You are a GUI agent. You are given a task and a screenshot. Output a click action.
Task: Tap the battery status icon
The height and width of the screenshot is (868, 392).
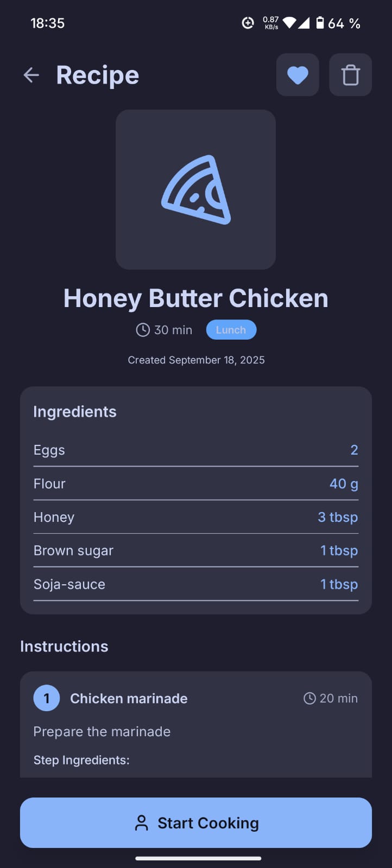[x=320, y=23]
